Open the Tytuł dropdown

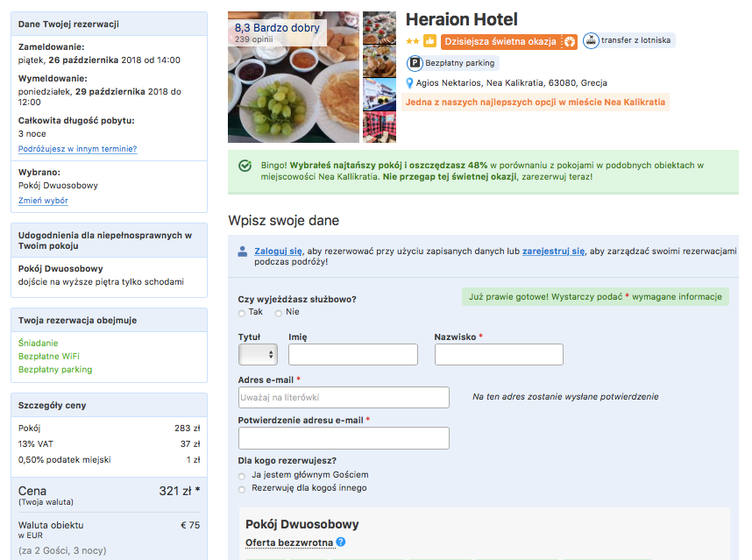coord(258,355)
